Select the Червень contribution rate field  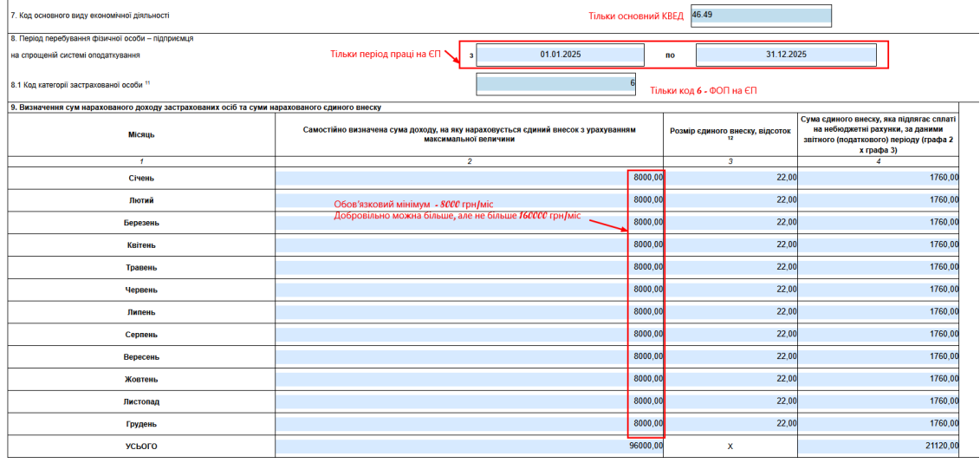pos(730,290)
